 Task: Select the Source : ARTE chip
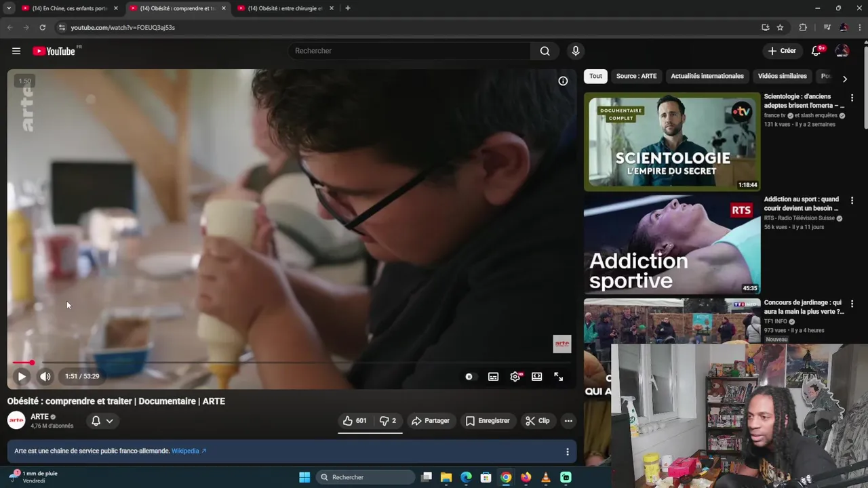[x=636, y=76]
